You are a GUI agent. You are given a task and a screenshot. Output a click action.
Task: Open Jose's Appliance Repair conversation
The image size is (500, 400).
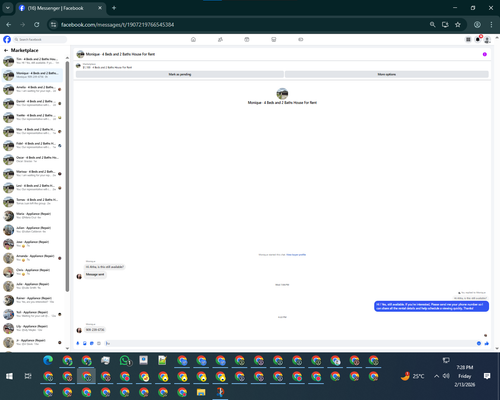(x=32, y=244)
